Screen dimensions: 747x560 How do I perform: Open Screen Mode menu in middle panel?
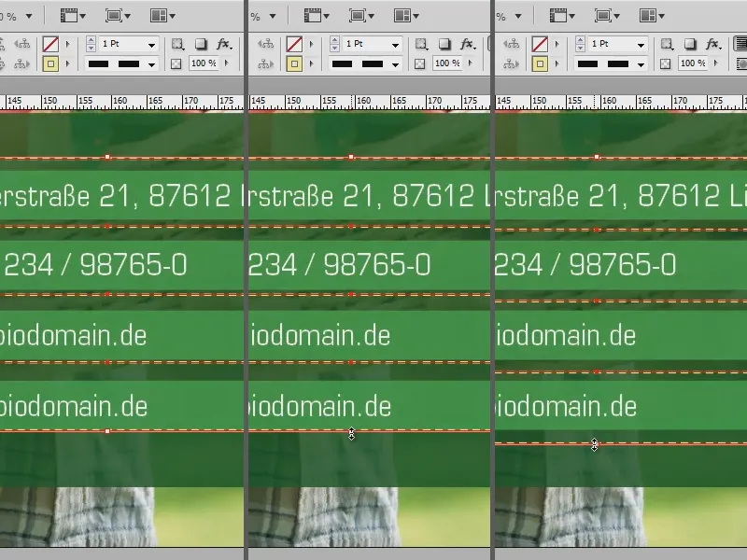tap(361, 16)
